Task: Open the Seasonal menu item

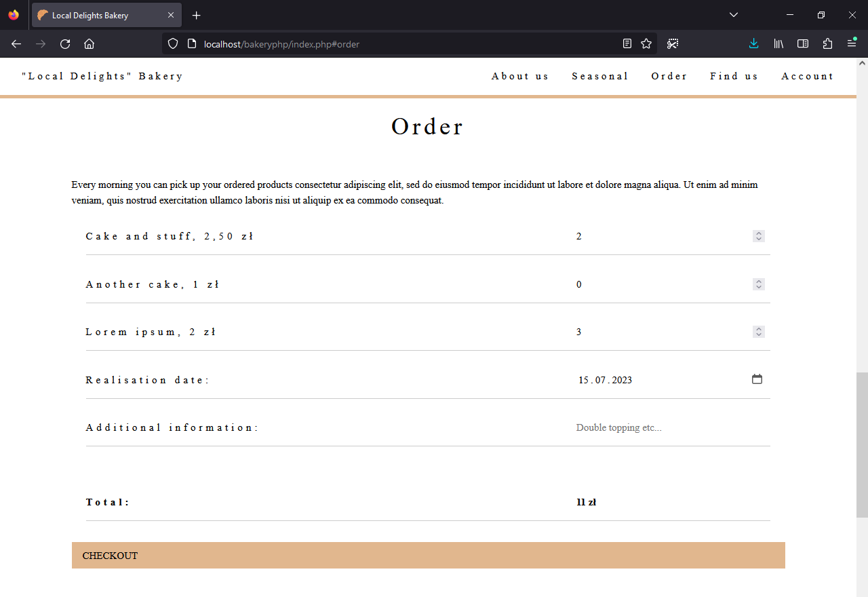Action: point(600,76)
